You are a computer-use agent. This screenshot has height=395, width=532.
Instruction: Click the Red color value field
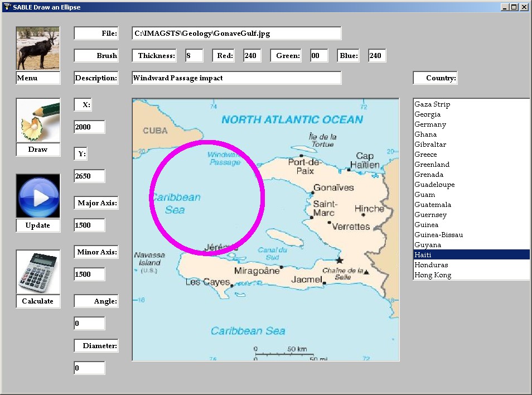[x=252, y=56]
